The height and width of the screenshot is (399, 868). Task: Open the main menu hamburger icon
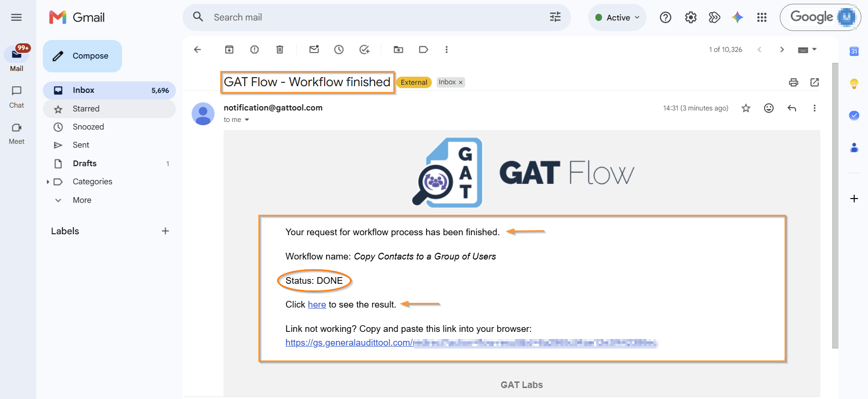[x=17, y=18]
